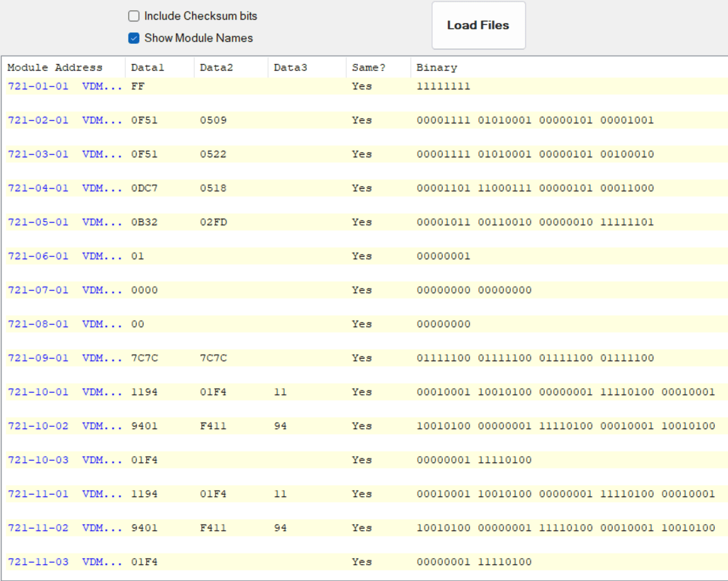The image size is (728, 581).
Task: Select the 721-10-02 module address
Action: coord(38,426)
